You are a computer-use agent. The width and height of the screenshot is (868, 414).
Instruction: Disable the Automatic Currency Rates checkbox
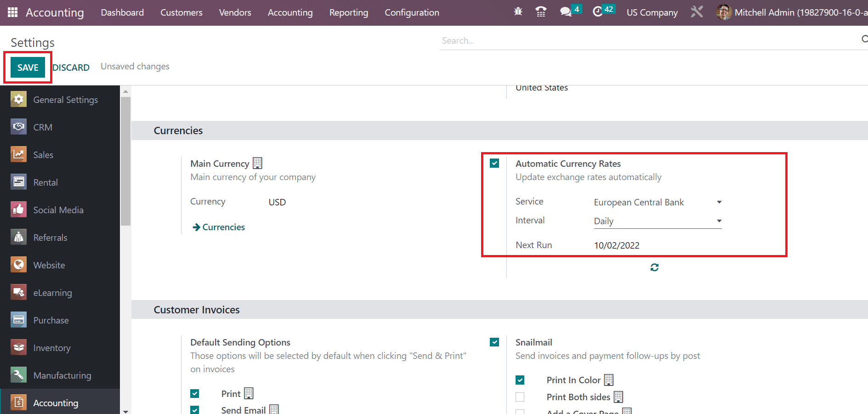494,164
